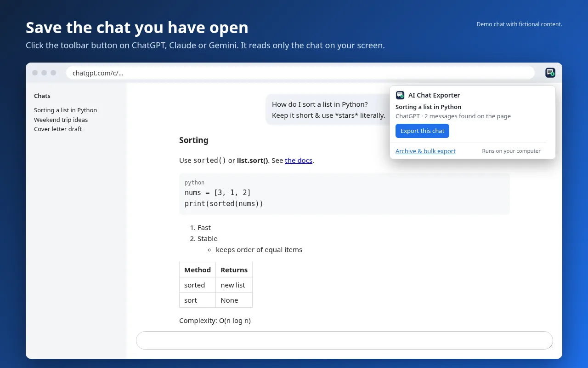Click the user message bubble text
This screenshot has height=368, width=588.
(328, 110)
